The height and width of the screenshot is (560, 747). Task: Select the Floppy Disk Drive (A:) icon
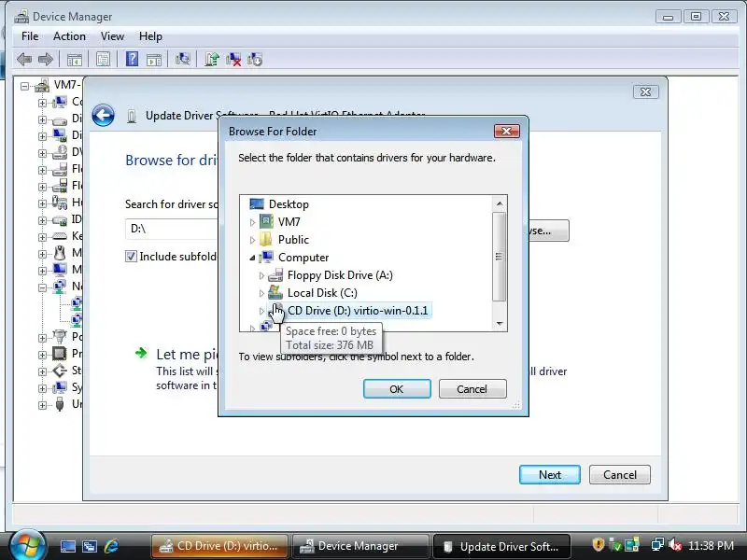275,275
